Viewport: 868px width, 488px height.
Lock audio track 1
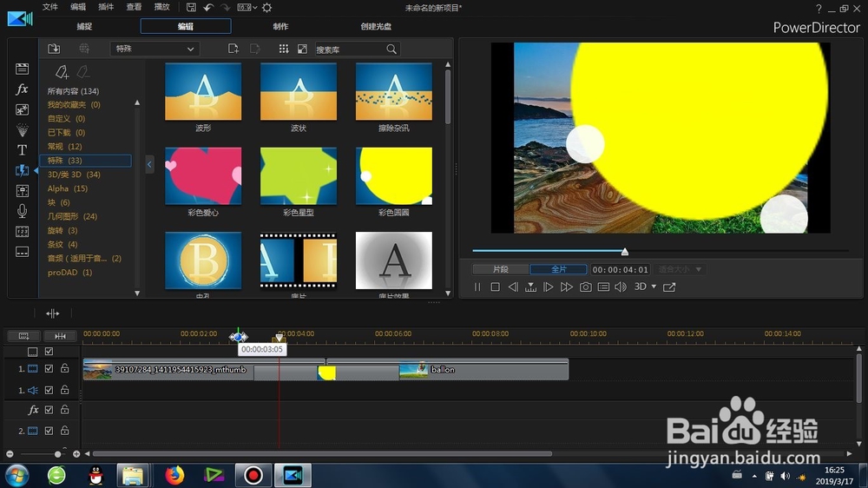coord(65,390)
